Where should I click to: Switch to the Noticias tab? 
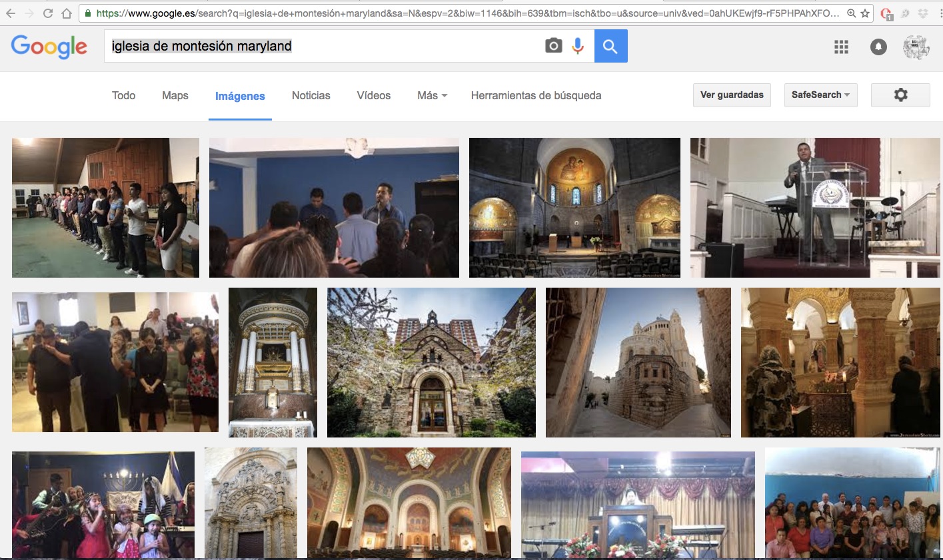click(311, 95)
